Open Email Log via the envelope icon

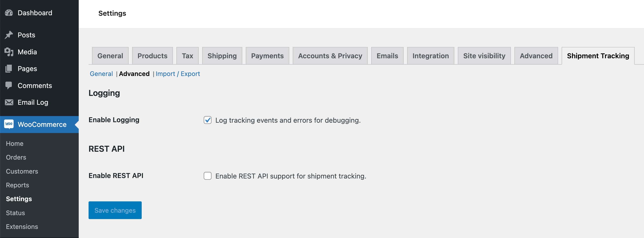point(9,102)
